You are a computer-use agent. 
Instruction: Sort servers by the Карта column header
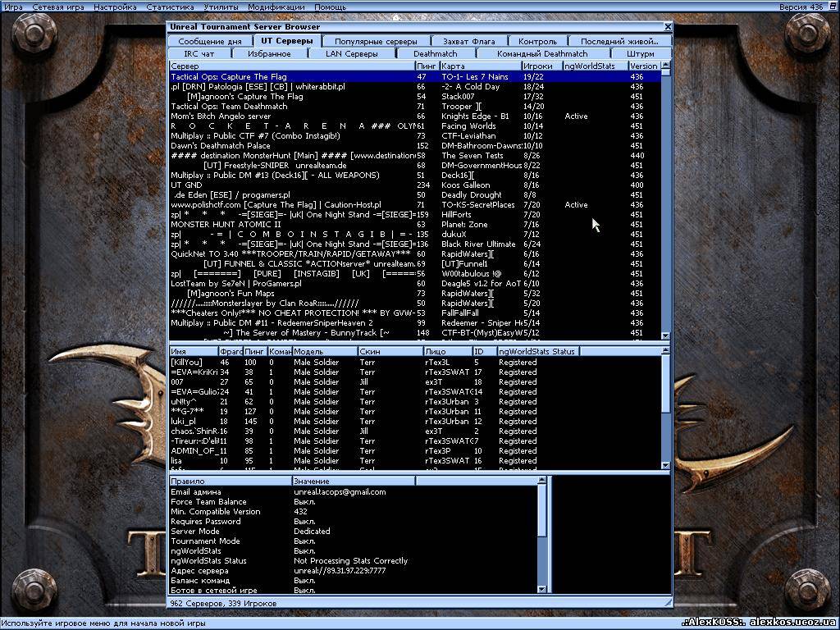pyautogui.click(x=481, y=66)
